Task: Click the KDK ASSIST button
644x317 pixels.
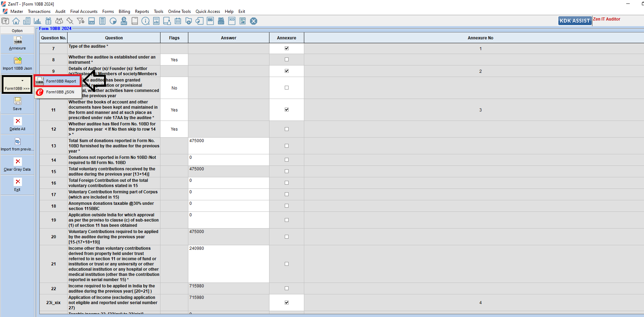Action: point(575,21)
